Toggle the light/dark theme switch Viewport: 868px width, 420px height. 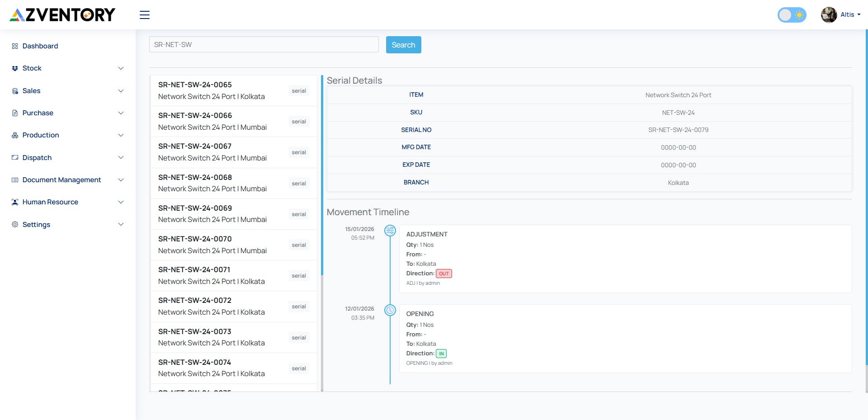(792, 15)
